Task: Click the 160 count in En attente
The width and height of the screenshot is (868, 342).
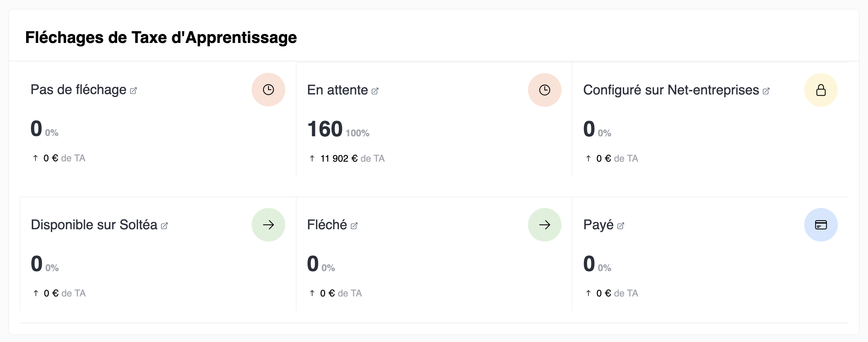Action: tap(325, 129)
